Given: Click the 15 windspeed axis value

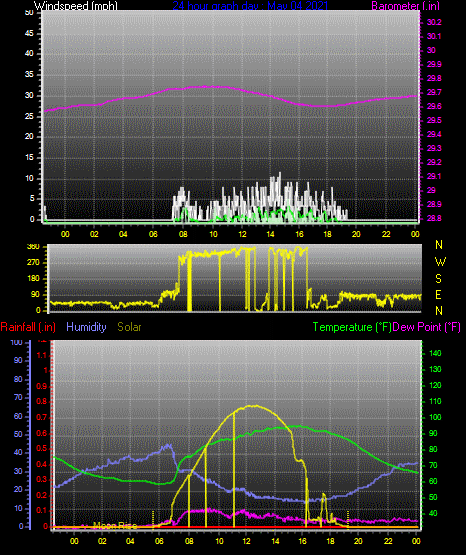Looking at the screenshot, I should click(29, 158).
